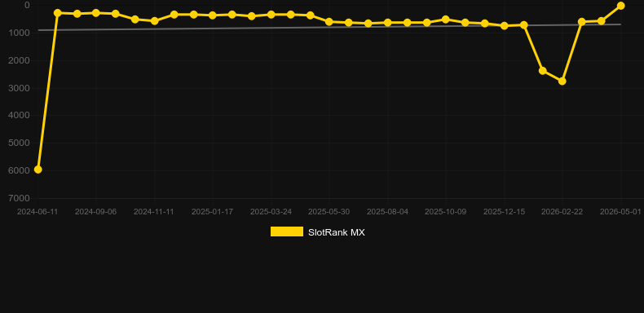Click the 2025-03-24 date label
Image resolution: width=644 pixels, height=313 pixels.
tap(271, 212)
